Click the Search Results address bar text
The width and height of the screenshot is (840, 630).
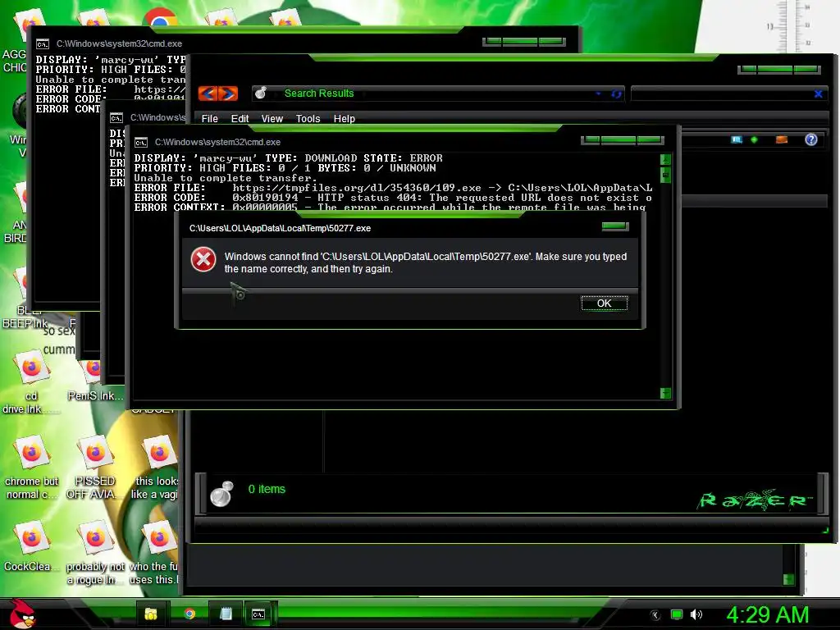(319, 94)
